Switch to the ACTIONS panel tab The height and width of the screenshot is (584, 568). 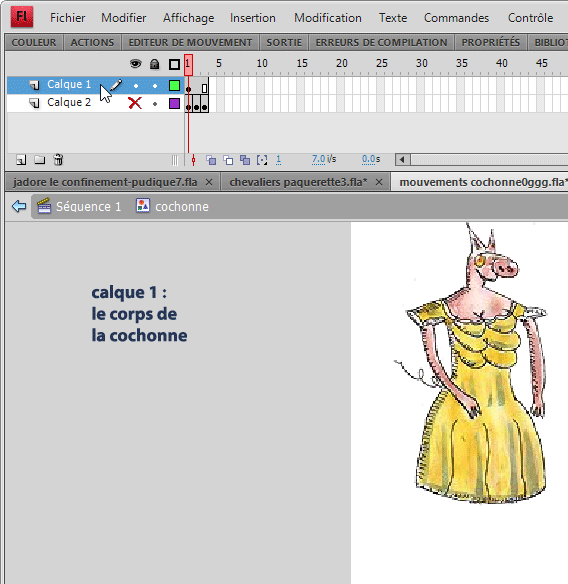(92, 42)
